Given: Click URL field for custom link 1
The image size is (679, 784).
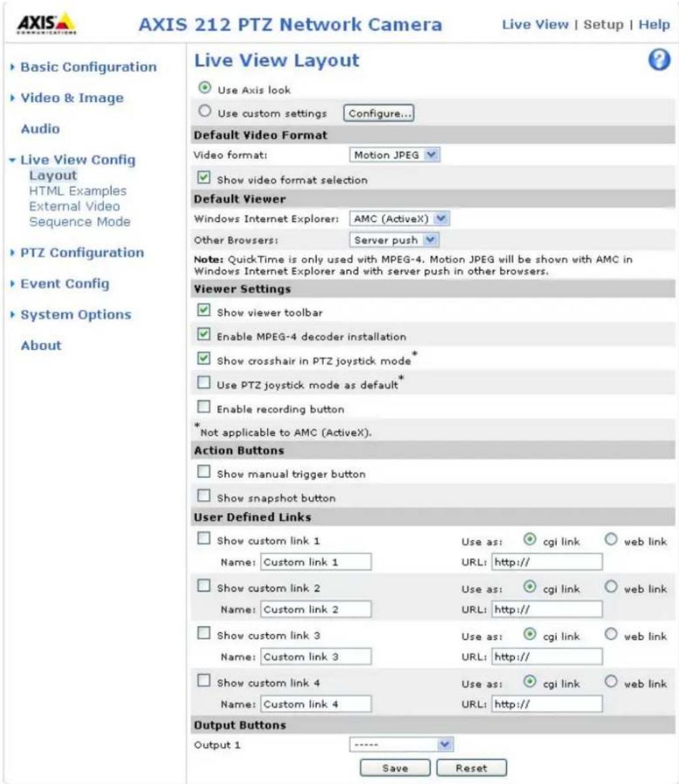Looking at the screenshot, I should 547,561.
